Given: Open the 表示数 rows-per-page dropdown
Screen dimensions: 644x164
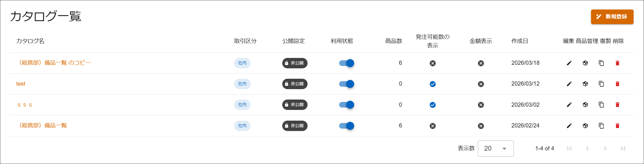Looking at the screenshot, I should [496, 149].
